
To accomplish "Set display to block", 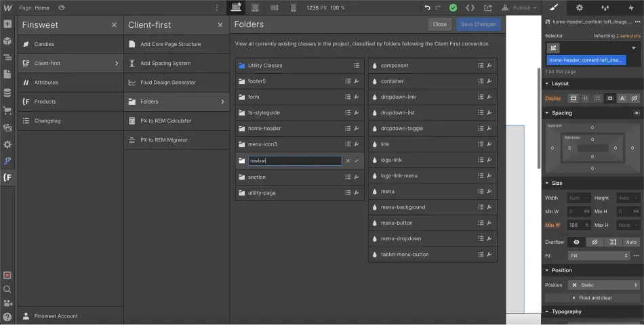I will 573,98.
